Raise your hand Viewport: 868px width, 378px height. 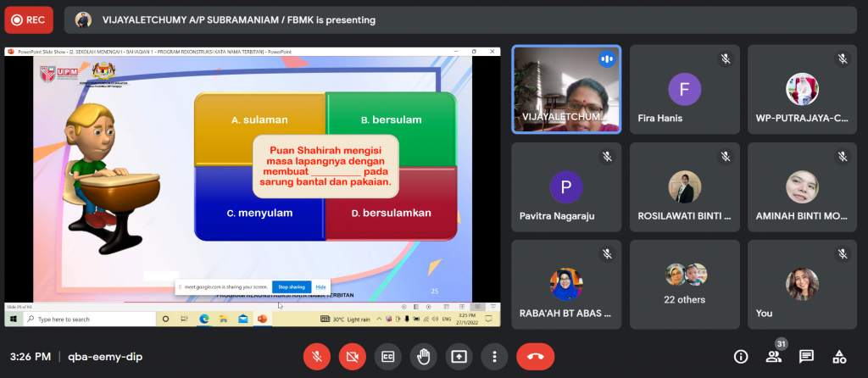[423, 356]
